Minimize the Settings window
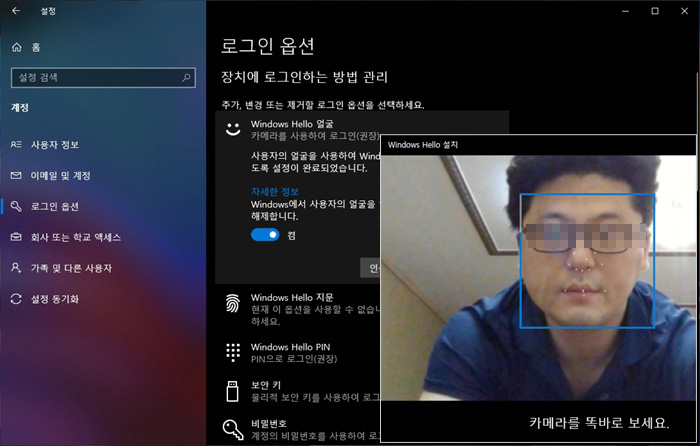 coord(625,11)
